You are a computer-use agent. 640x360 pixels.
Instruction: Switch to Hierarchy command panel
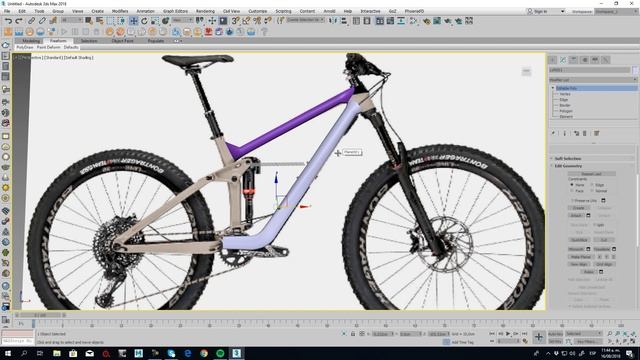573,60
